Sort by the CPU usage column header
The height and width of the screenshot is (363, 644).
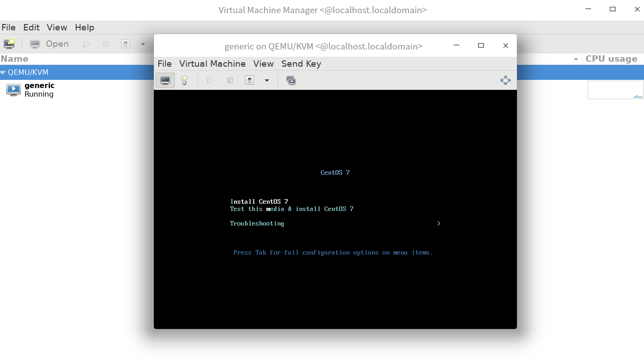tap(611, 59)
